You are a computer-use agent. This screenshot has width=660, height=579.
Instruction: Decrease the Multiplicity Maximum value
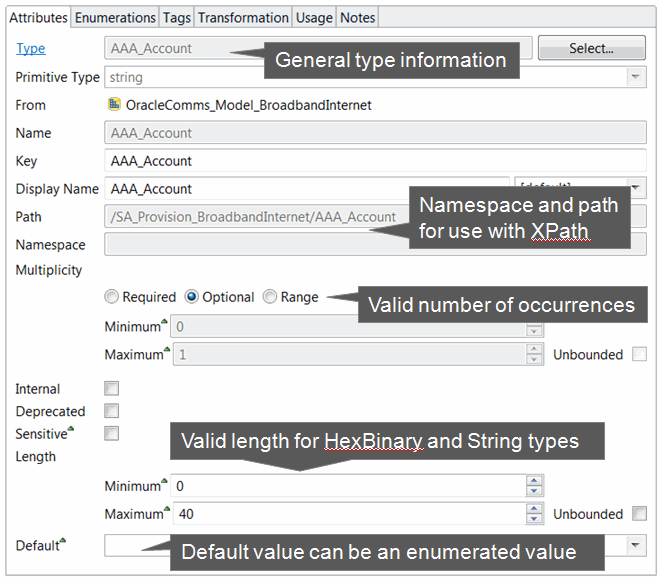[x=534, y=359]
